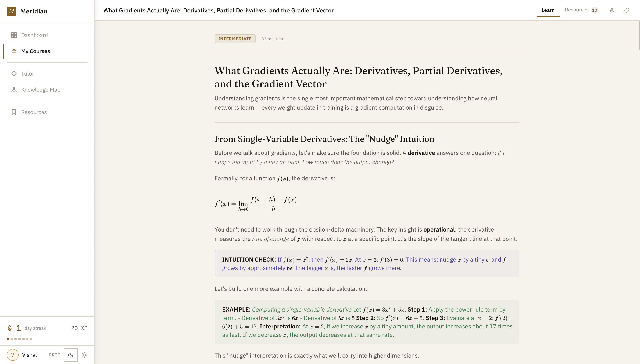This screenshot has height=364, width=640.
Task: Select the My Courses icon
Action: [x=14, y=51]
